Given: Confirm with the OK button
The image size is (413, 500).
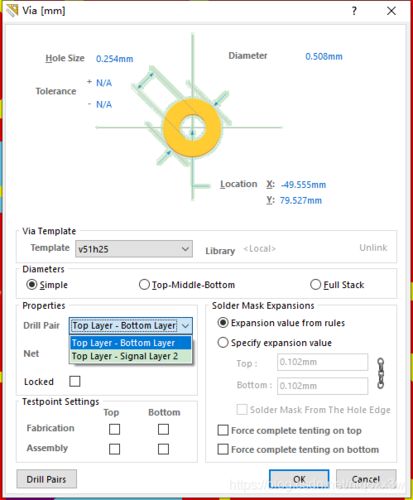Looking at the screenshot, I should pyautogui.click(x=299, y=479).
